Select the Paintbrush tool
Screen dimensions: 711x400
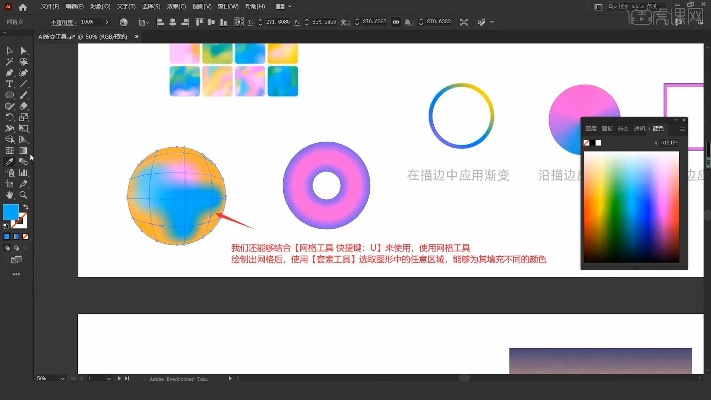[24, 95]
